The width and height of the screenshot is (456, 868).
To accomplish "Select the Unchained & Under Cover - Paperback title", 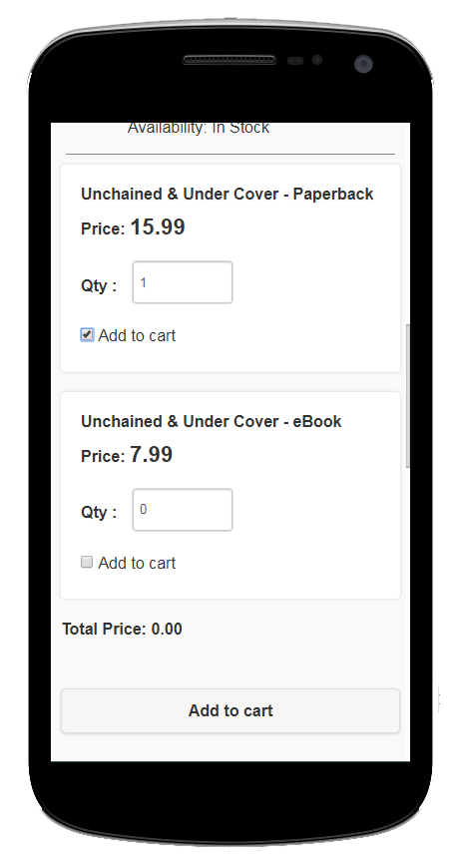I will click(x=227, y=194).
